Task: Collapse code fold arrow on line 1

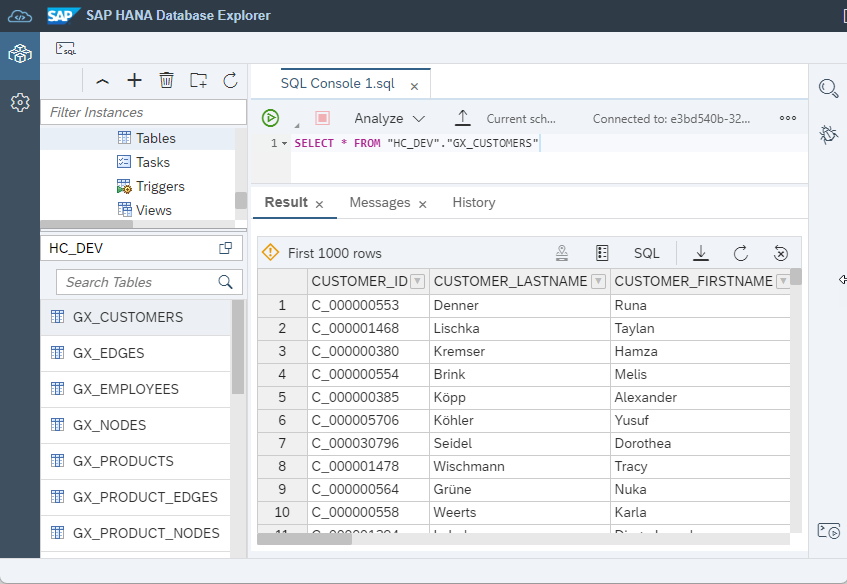Action: pos(284,144)
